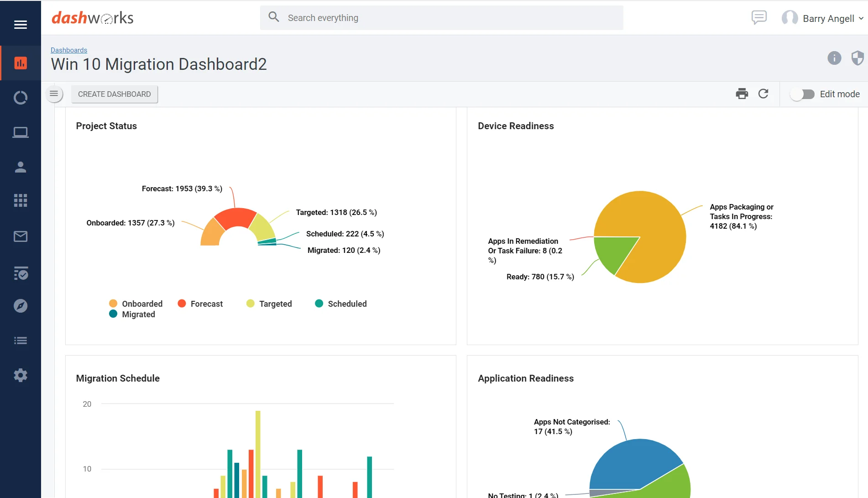Follow the Dashboards breadcrumb link

click(x=69, y=50)
